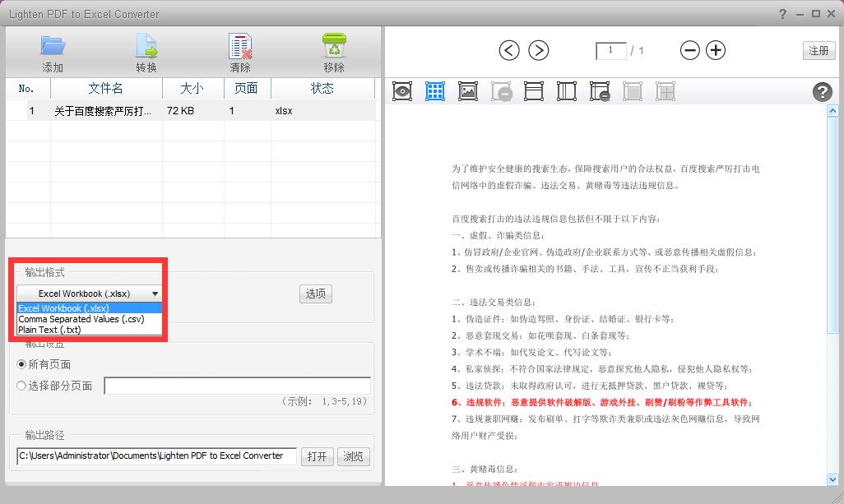Click the 注册 register button
Viewport: 844px width, 504px height.
point(818,50)
